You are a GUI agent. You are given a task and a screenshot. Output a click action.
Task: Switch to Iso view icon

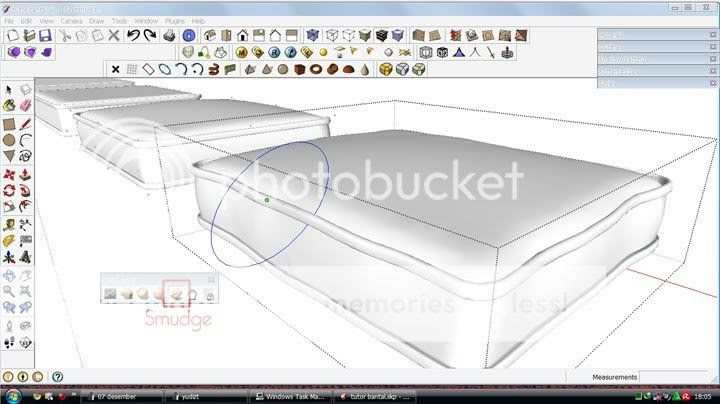pyautogui.click(x=209, y=35)
